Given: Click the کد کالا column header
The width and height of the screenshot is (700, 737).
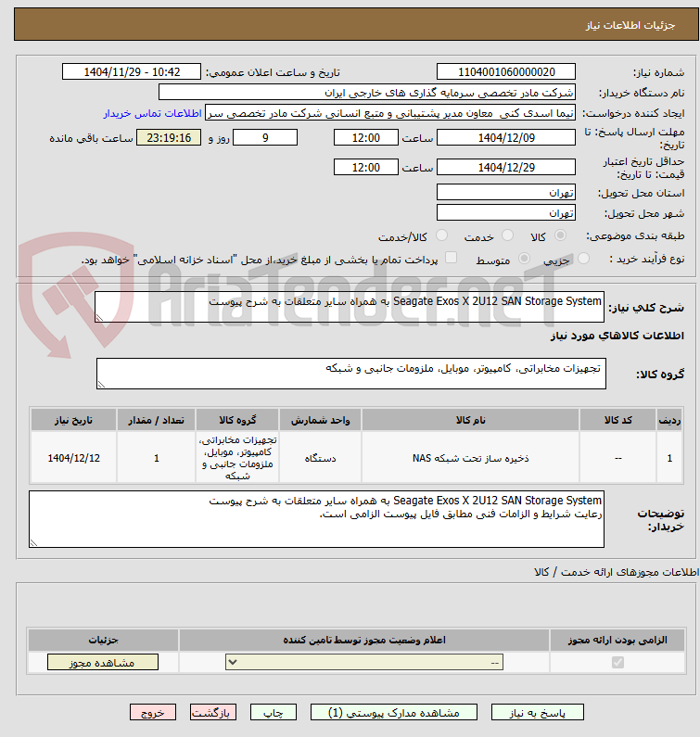Looking at the screenshot, I should coord(617,420).
